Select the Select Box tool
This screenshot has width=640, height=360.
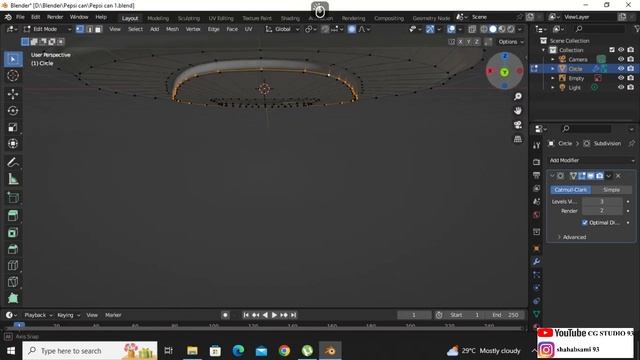(x=13, y=60)
